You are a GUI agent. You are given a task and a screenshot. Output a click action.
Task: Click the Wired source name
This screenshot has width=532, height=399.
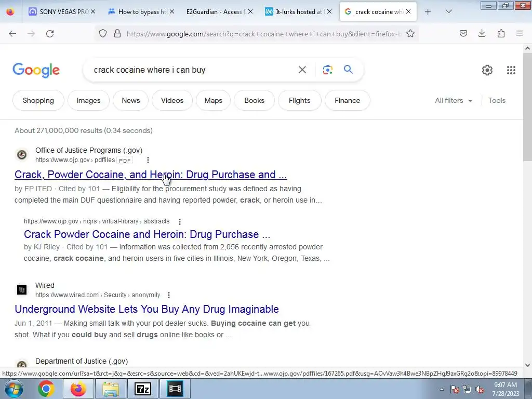point(45,285)
